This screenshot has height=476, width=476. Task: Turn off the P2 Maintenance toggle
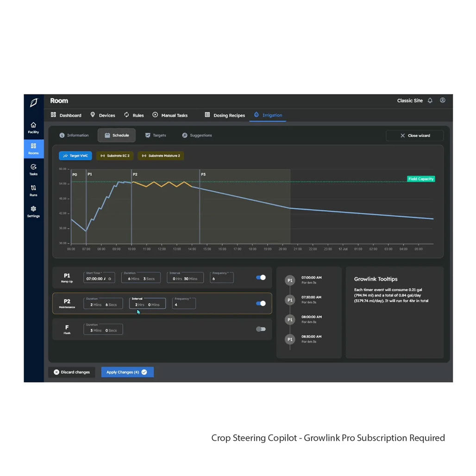261,303
